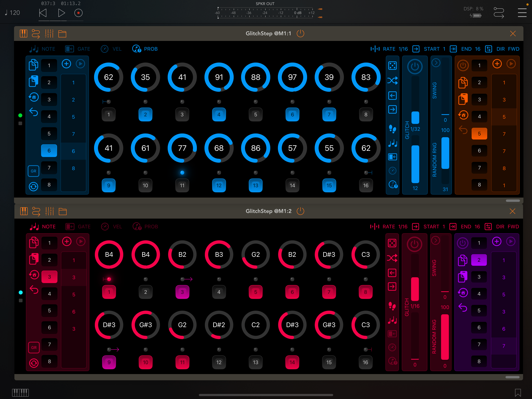The width and height of the screenshot is (532, 399).
Task: Open the preset folder in GlitchStep @M1:2 header
Action: [x=63, y=211]
